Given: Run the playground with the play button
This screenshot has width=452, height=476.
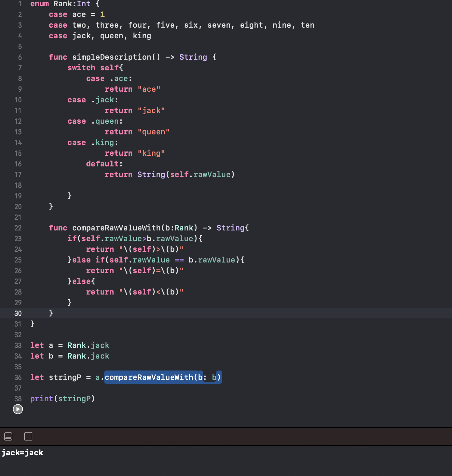Looking at the screenshot, I should (x=18, y=409).
